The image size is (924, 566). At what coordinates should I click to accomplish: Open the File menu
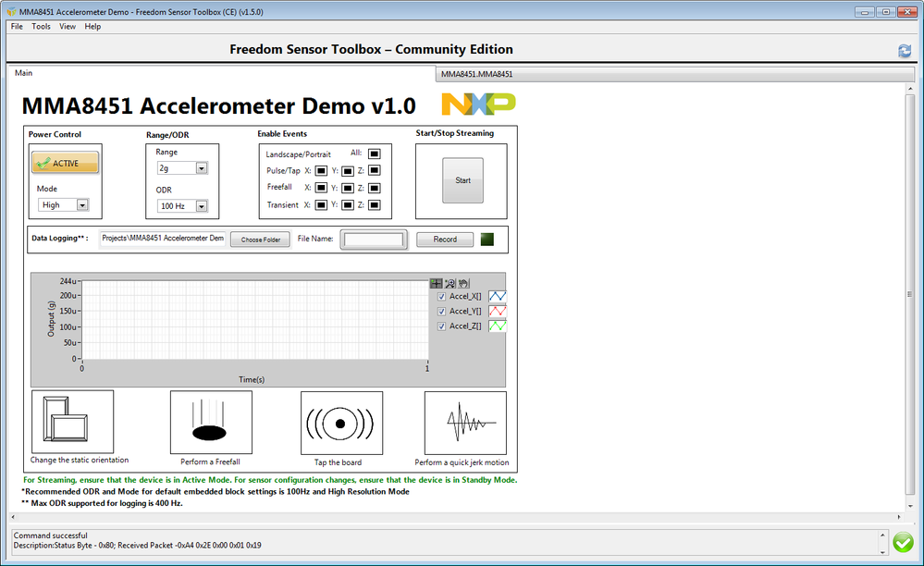pos(17,27)
